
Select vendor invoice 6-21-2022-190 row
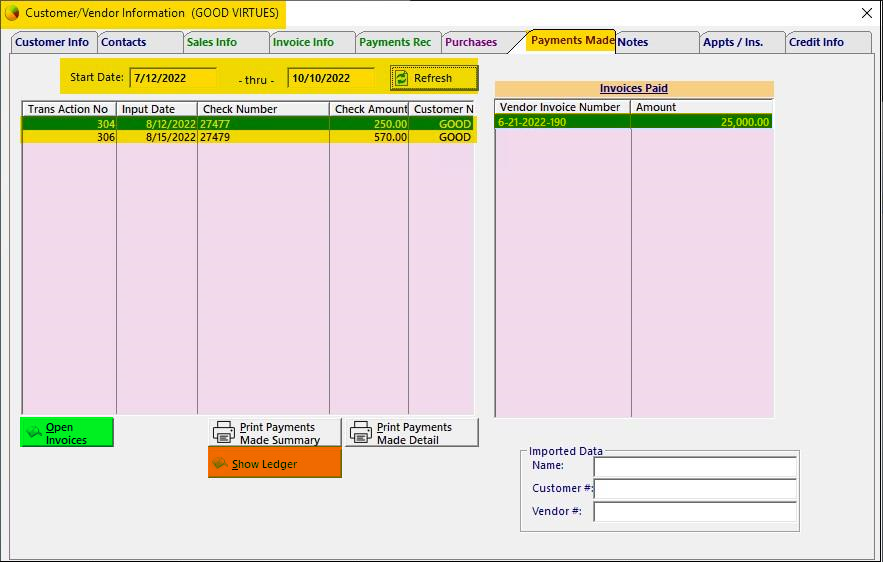(633, 122)
